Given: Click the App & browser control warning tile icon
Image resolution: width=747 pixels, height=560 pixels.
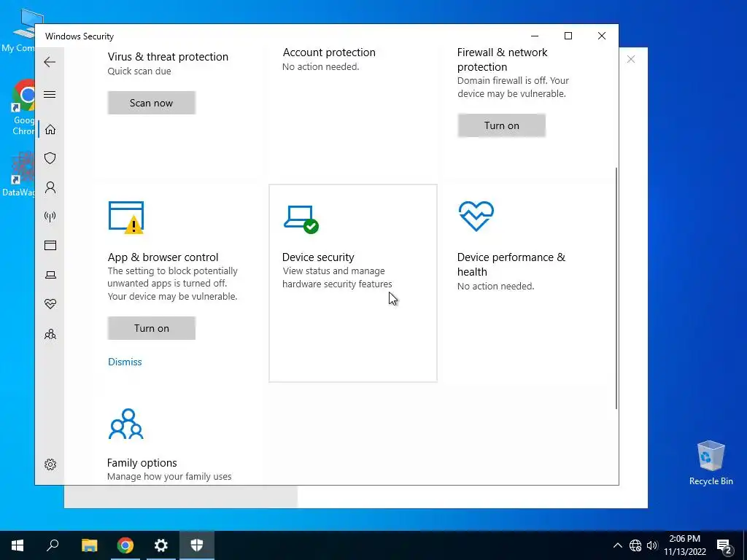Looking at the screenshot, I should [x=126, y=217].
